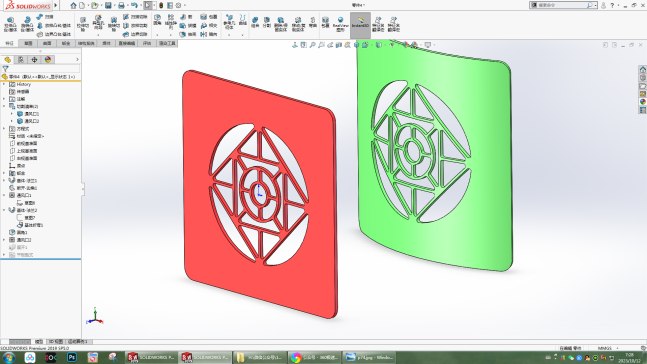Select the Linear Pattern tool

pos(170,21)
